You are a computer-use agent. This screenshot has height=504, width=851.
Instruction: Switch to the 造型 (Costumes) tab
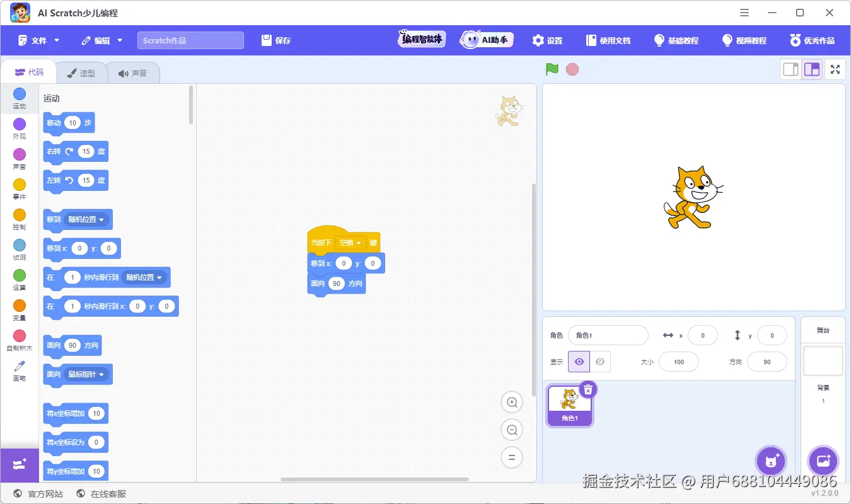(x=81, y=72)
